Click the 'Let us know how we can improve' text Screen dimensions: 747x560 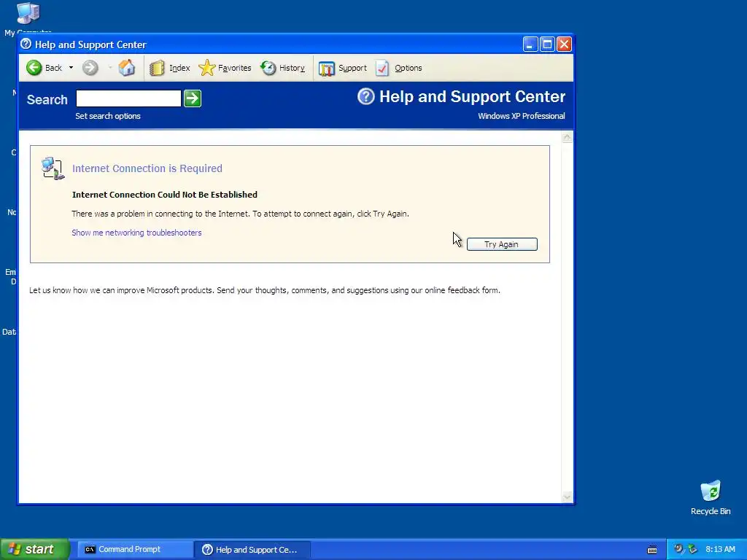click(x=265, y=290)
